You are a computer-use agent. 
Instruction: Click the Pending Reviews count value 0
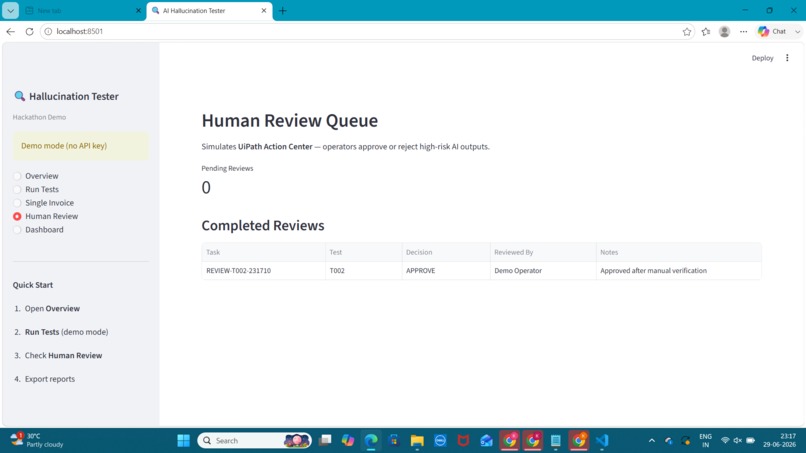pyautogui.click(x=206, y=188)
